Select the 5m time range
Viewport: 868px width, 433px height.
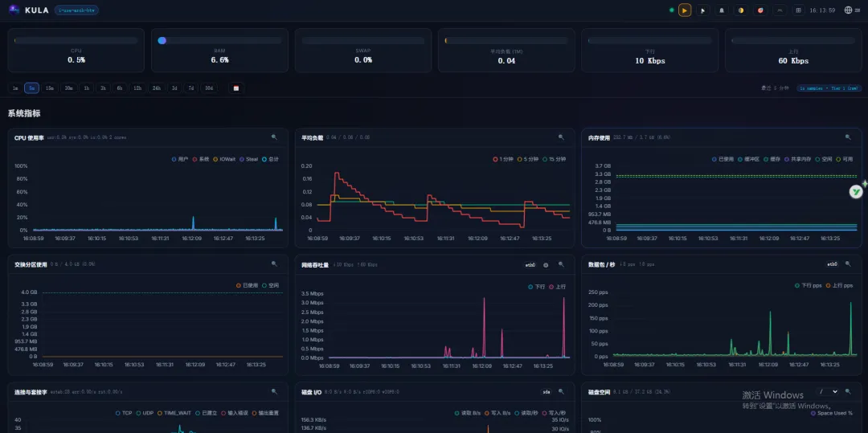[32, 88]
